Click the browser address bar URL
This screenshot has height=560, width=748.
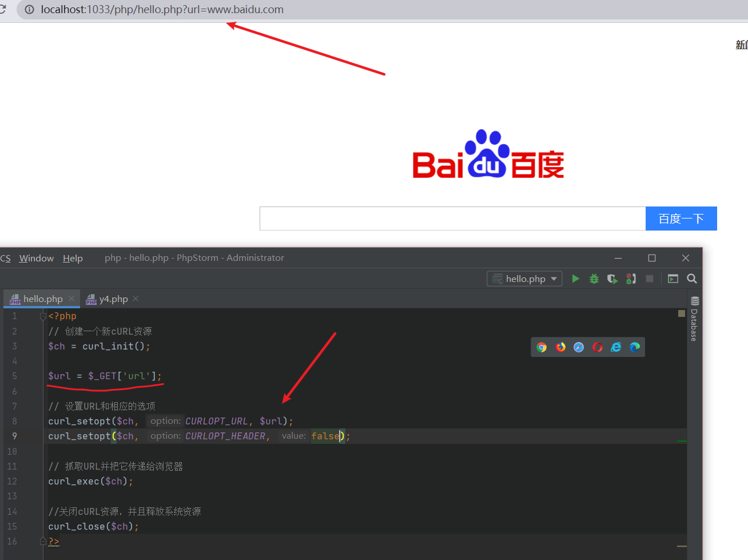162,10
